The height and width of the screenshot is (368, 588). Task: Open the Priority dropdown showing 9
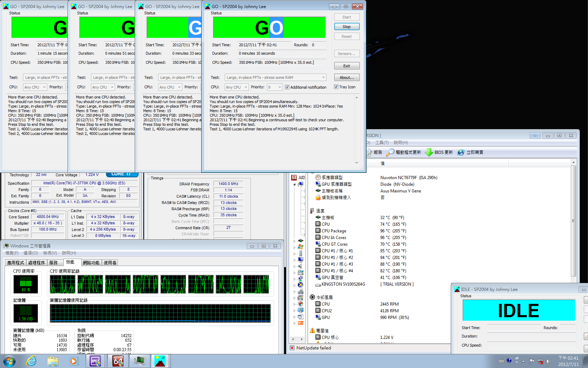point(275,87)
